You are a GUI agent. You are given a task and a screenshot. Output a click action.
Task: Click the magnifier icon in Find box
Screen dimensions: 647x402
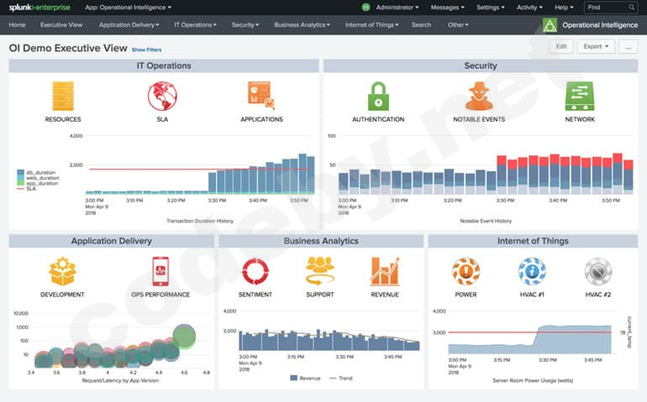click(x=631, y=7)
